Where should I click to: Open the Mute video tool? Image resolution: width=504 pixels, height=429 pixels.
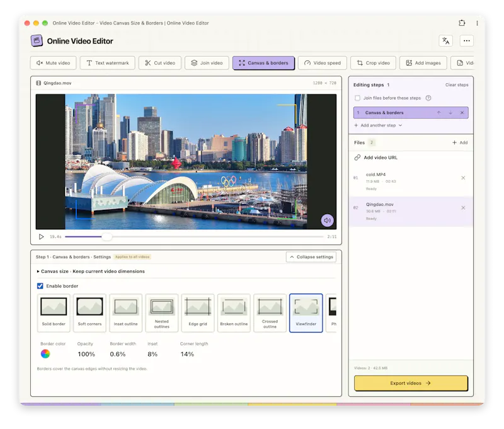[x=53, y=63]
